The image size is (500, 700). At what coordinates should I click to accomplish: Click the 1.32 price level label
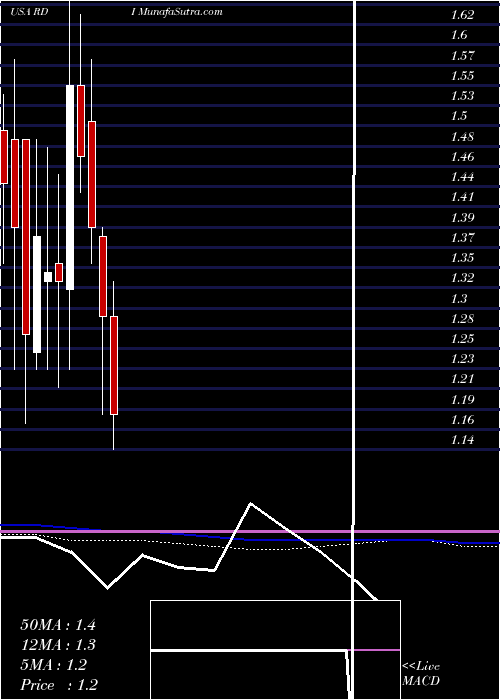(462, 278)
